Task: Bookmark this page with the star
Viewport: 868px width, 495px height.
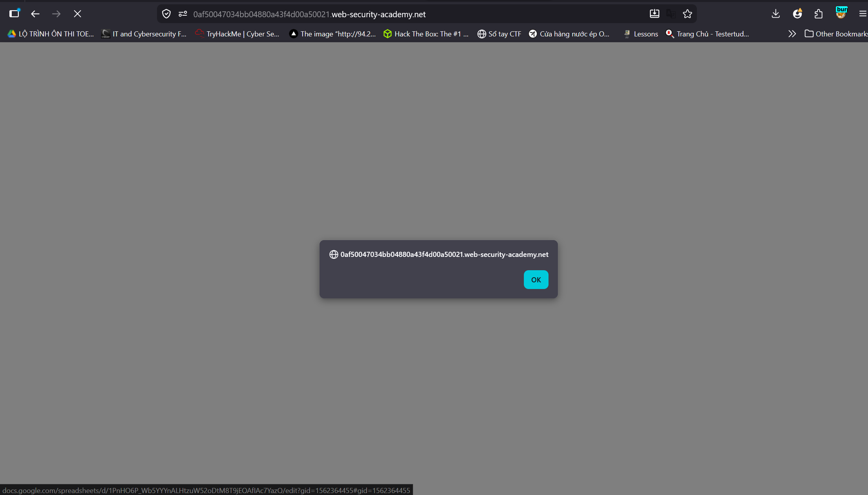Action: pos(688,14)
